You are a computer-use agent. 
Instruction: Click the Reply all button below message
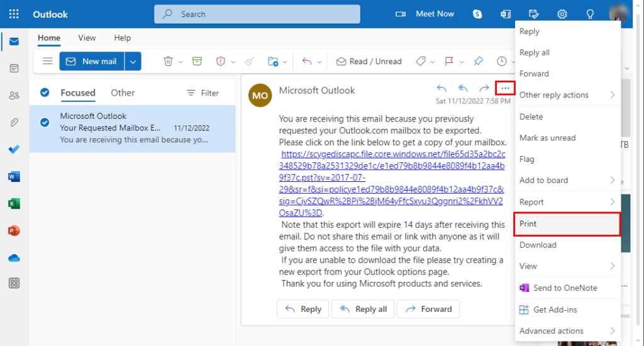[x=363, y=309]
